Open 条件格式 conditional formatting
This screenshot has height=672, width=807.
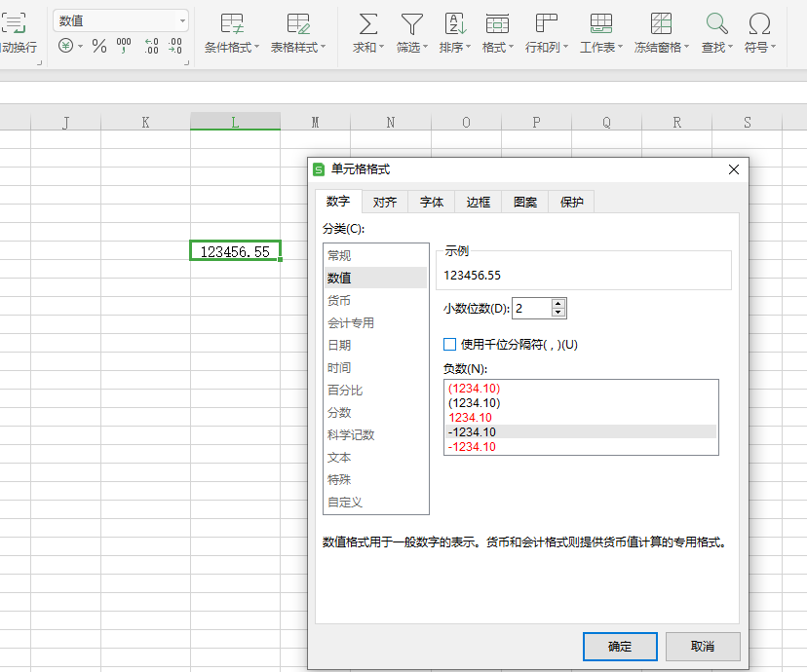[x=232, y=33]
